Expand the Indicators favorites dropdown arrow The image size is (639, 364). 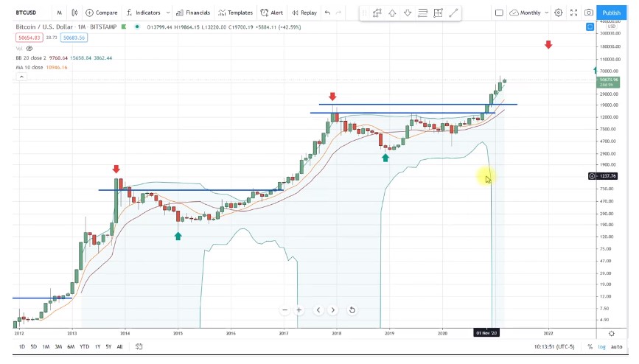click(168, 13)
